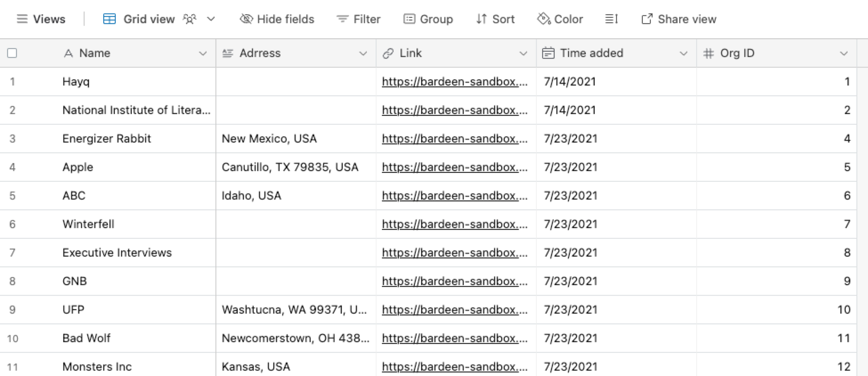Click the Name field text-type icon
868x376 pixels.
[68, 53]
